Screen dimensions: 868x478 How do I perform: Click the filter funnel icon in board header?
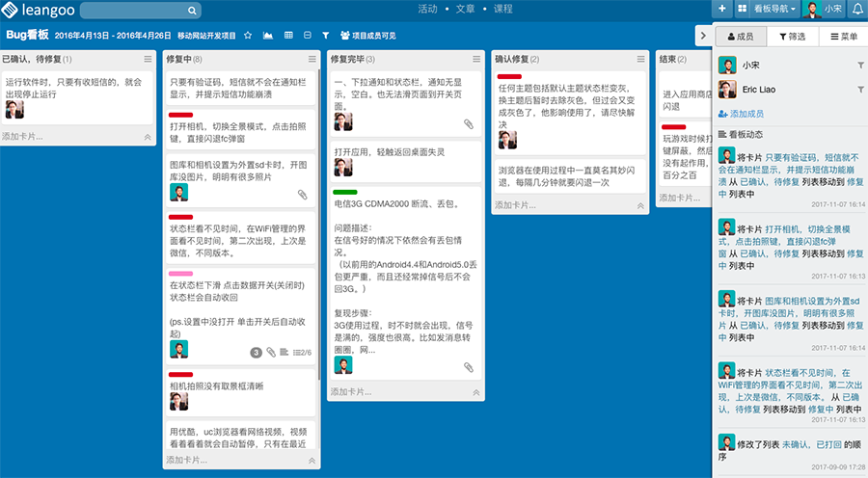click(x=325, y=36)
